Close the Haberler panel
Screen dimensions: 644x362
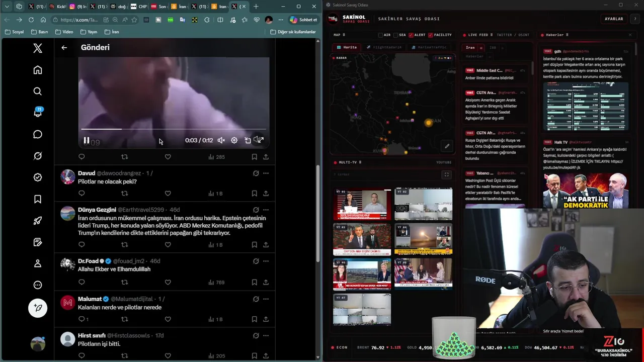pyautogui.click(x=630, y=35)
